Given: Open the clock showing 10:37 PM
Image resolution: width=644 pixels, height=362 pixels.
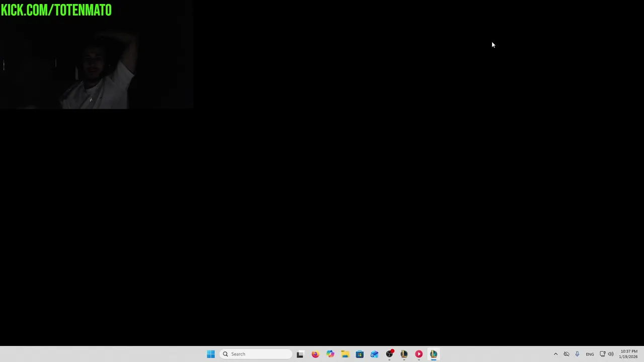Looking at the screenshot, I should click(x=629, y=354).
